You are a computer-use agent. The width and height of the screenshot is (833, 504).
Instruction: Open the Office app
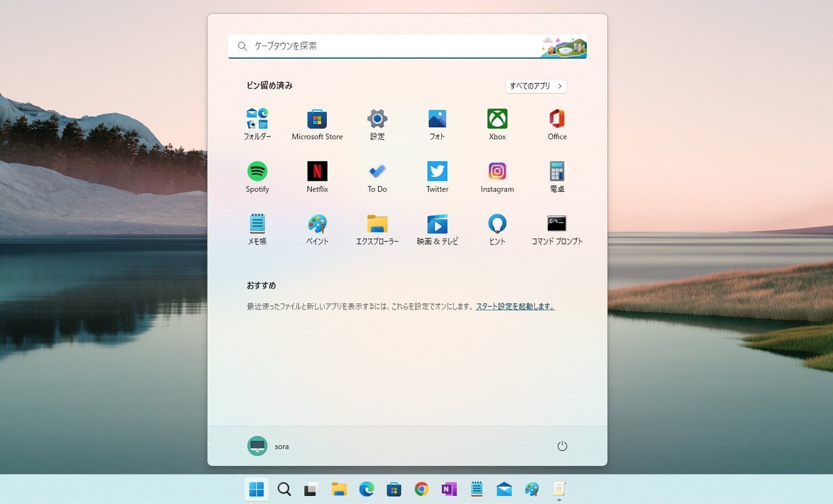pyautogui.click(x=557, y=124)
